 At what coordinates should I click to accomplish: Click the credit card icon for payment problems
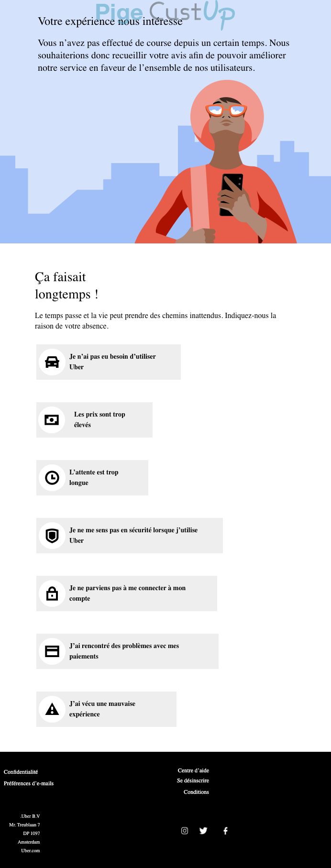click(52, 651)
